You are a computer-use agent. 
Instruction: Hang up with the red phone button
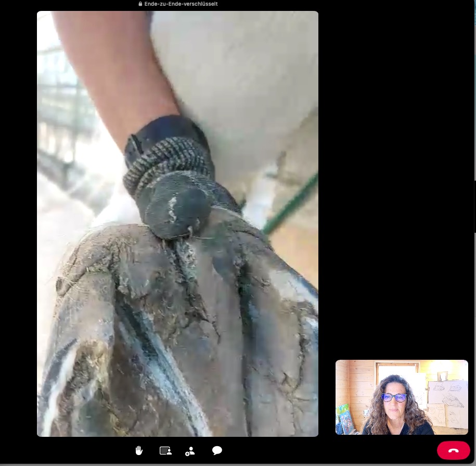(x=453, y=451)
